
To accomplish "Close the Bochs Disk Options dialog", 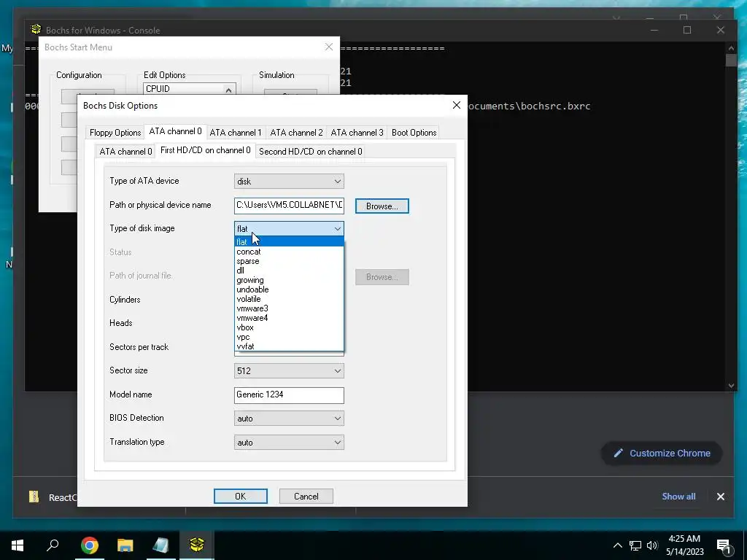I will pos(457,105).
